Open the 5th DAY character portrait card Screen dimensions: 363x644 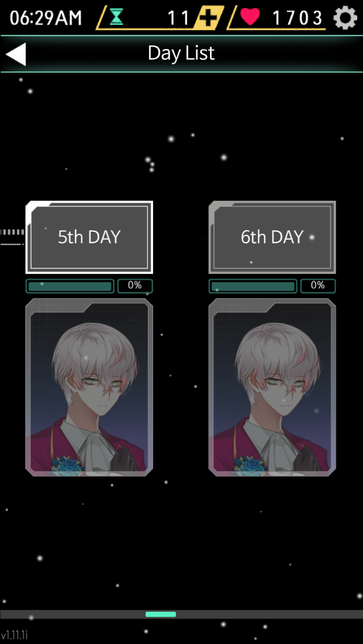point(89,387)
